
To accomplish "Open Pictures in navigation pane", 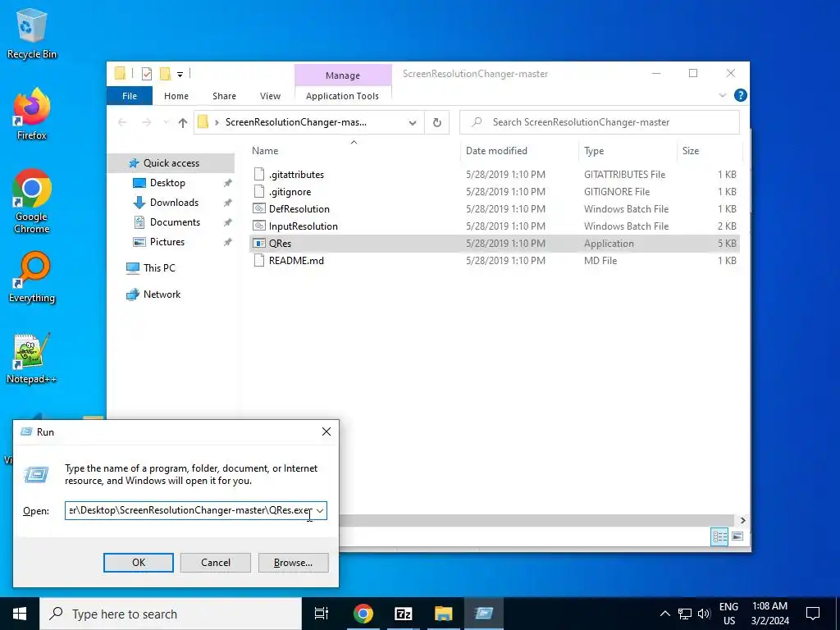I will (x=167, y=242).
